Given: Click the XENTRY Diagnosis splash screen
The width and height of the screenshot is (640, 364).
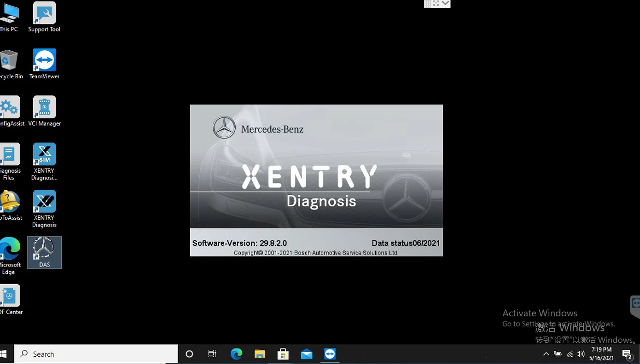Looking at the screenshot, I should pyautogui.click(x=316, y=180).
